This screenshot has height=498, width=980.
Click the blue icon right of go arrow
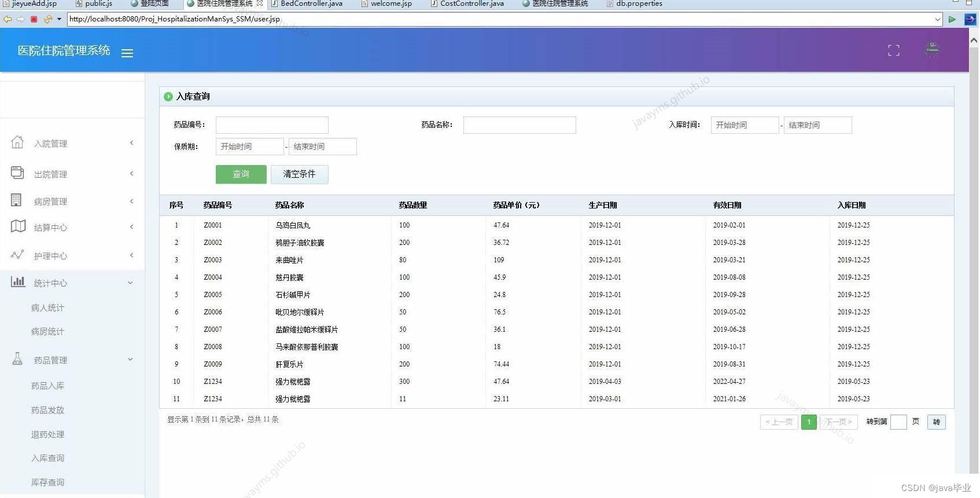point(970,19)
